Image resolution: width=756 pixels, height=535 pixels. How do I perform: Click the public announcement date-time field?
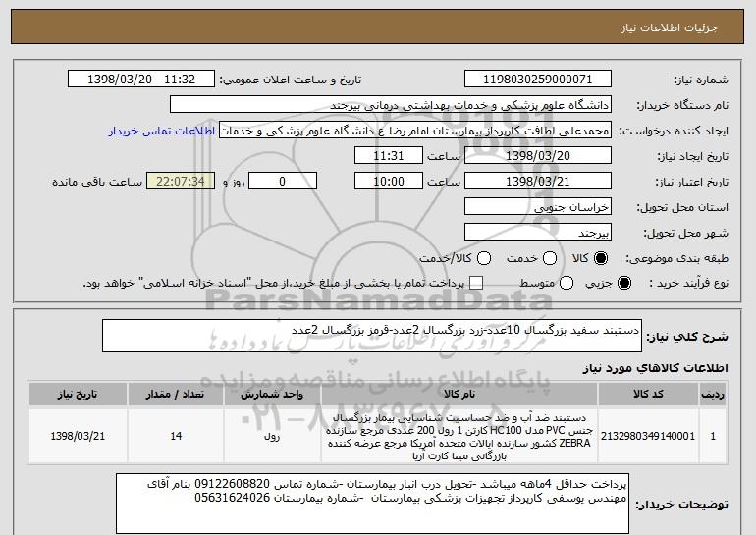pyautogui.click(x=141, y=80)
